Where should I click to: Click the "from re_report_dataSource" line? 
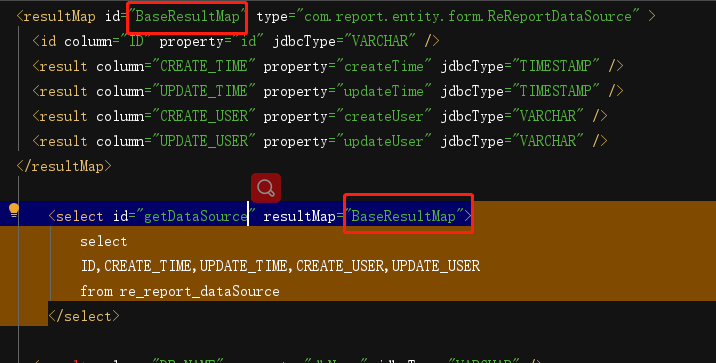click(180, 291)
